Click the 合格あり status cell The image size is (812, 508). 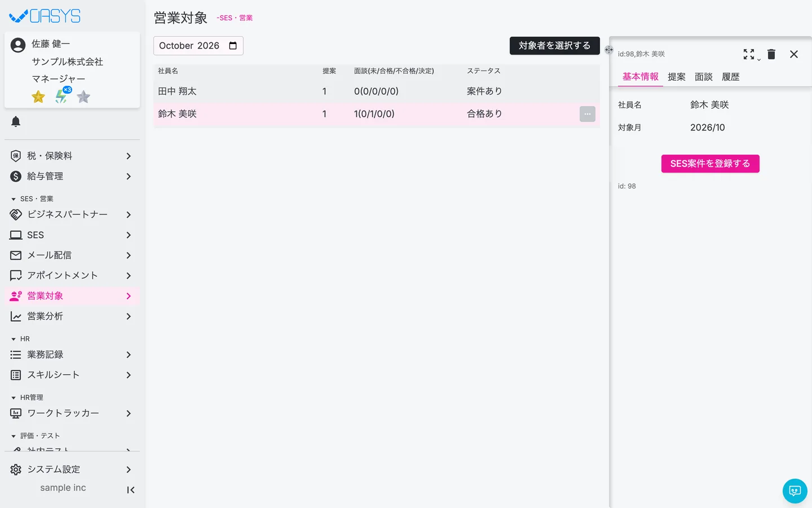click(x=484, y=114)
